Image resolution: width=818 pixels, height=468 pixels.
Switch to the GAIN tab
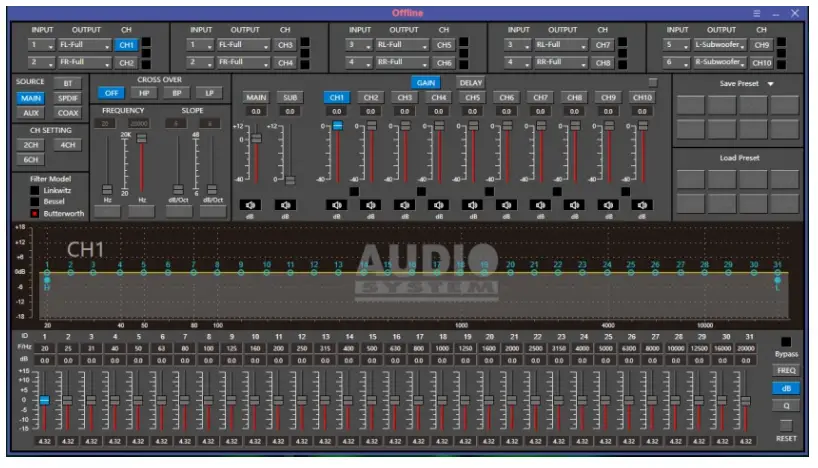426,83
